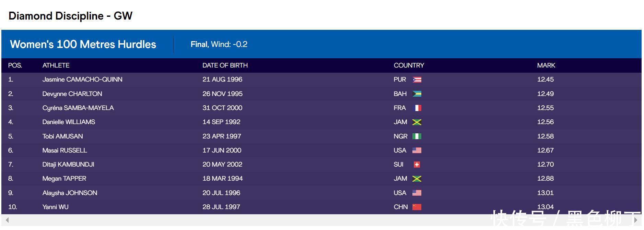Click the Puerto Rico flag icon

coord(417,80)
